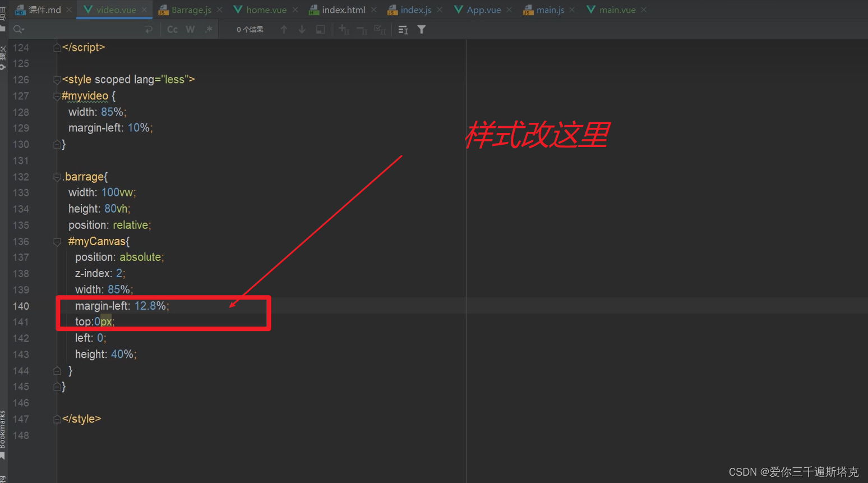Toggle whole Words (W) search option
Screen dimensions: 868x483
[190, 29]
